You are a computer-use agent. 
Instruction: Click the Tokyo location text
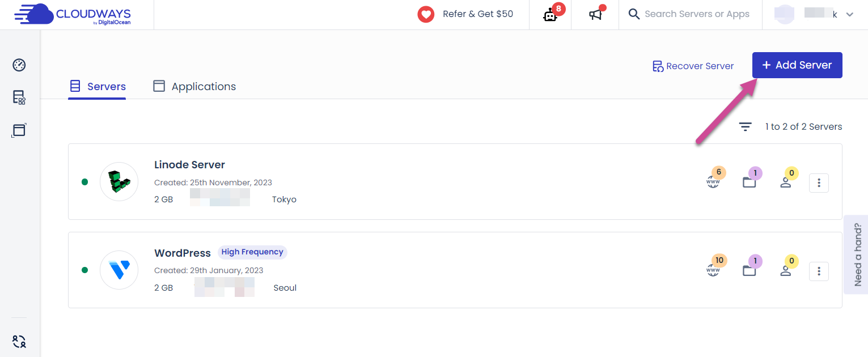(284, 199)
